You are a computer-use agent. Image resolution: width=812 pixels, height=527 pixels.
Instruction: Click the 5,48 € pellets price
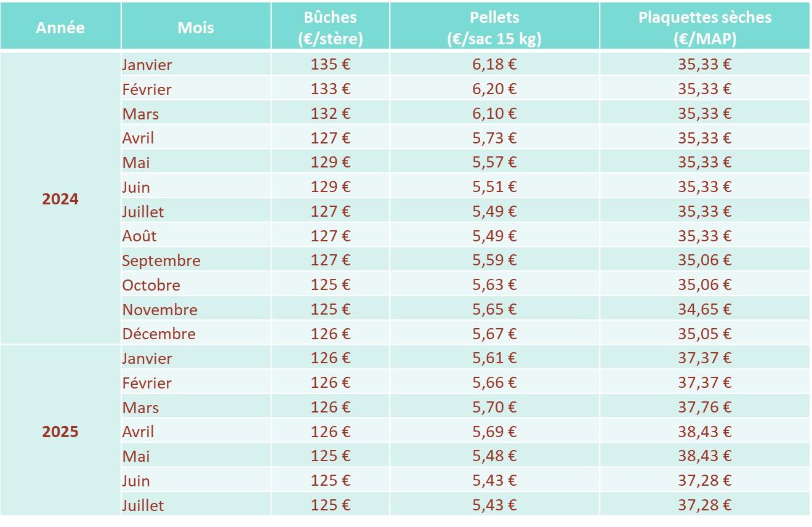pos(494,456)
